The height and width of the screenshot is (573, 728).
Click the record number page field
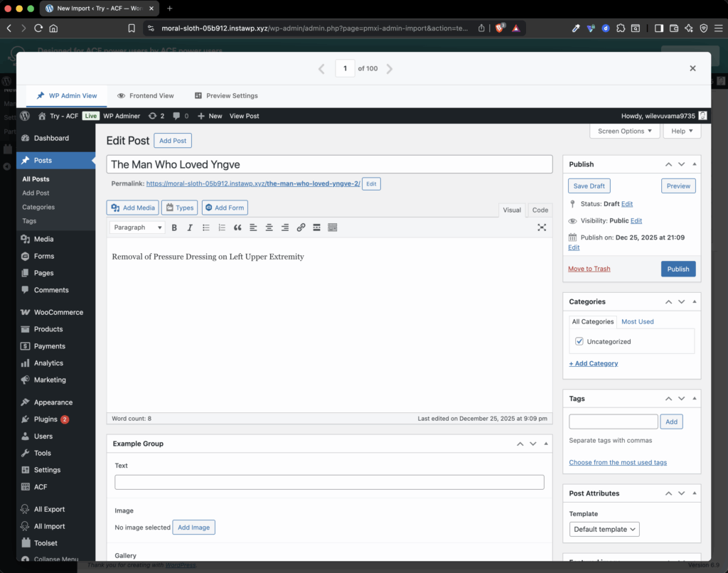(345, 69)
